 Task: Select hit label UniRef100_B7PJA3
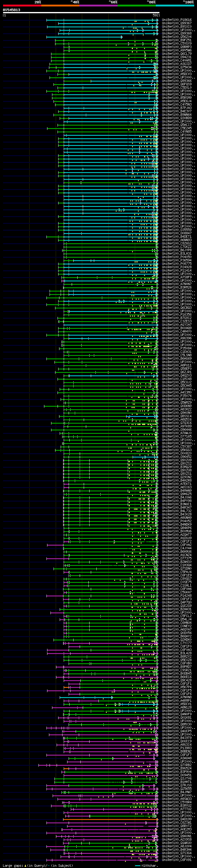176,108
